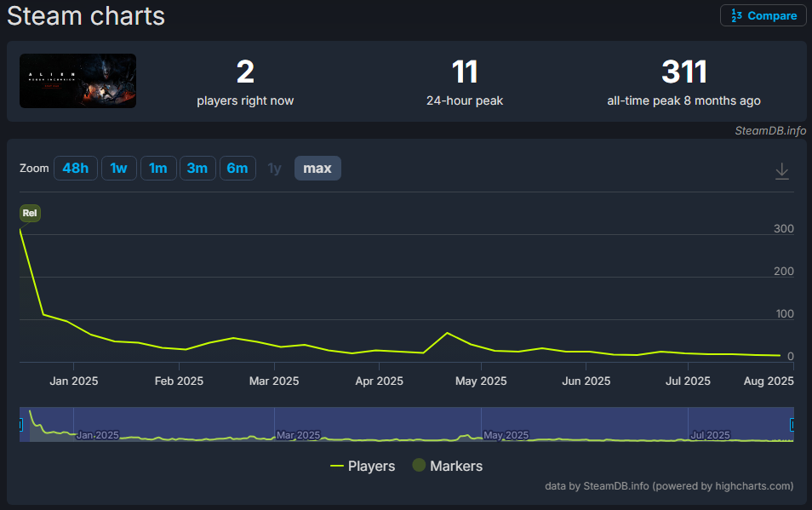Click Mar 2025 in navigator timeline
This screenshot has height=510, width=812.
(x=298, y=435)
